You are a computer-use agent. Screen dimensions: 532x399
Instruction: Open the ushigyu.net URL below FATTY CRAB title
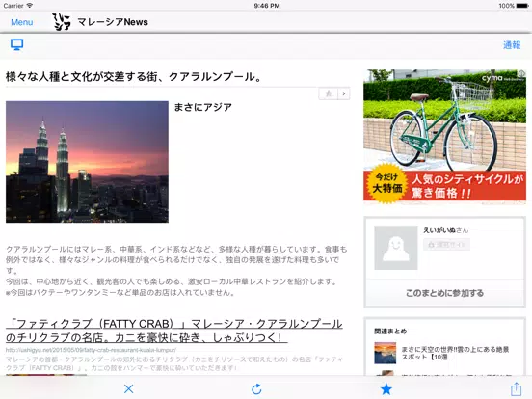91,350
